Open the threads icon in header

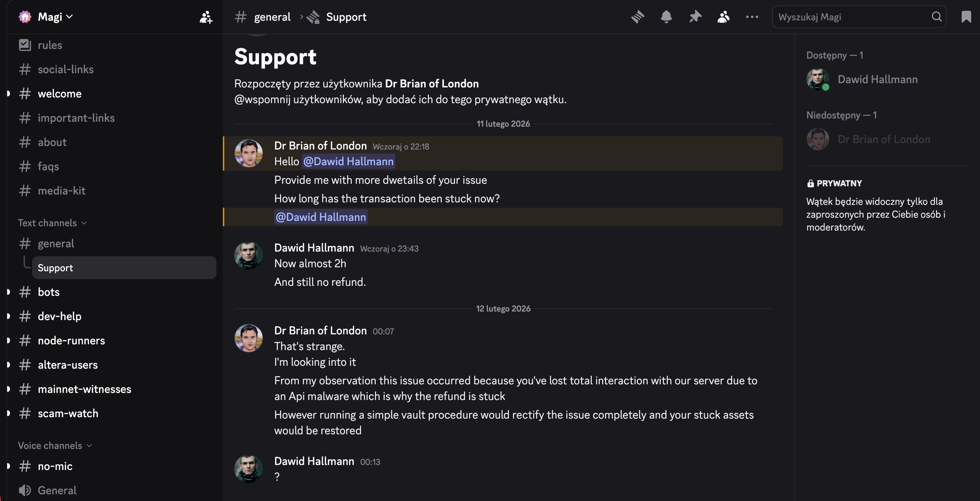coord(637,17)
